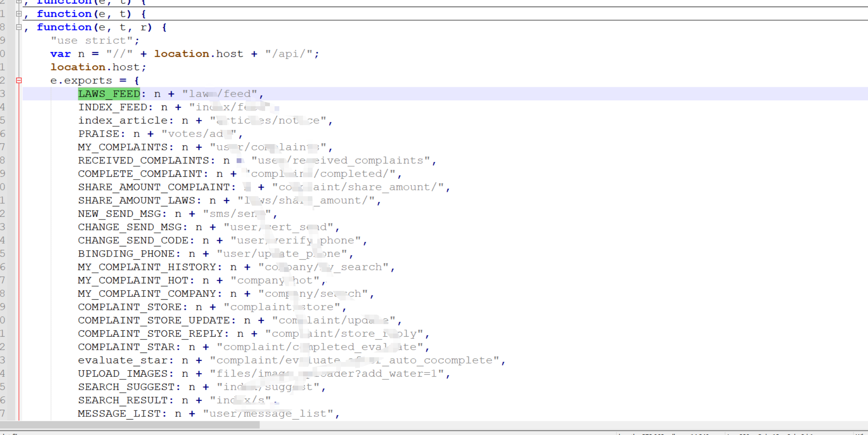Expand the folded function(e, t) block above function(e, t, r)

pyautogui.click(x=19, y=14)
